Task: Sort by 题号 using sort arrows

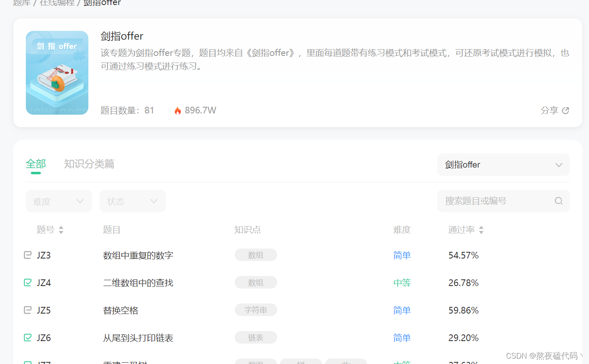Action: 61,230
